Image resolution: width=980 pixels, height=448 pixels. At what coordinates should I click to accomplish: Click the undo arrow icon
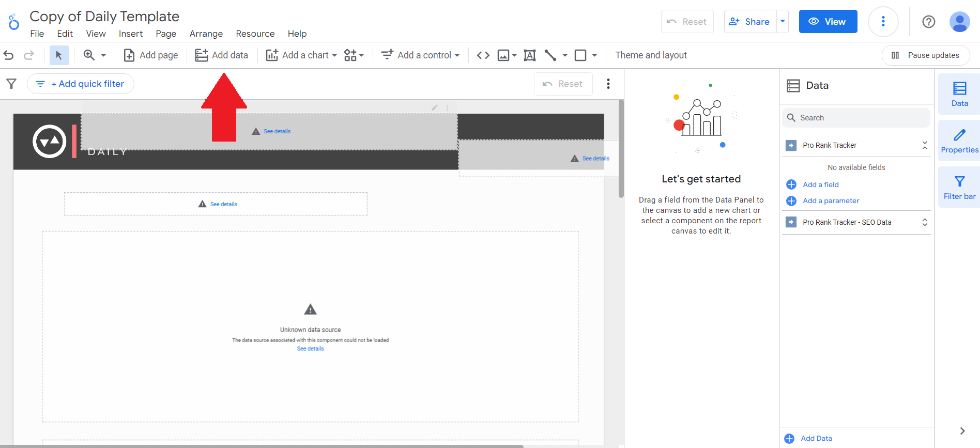9,55
